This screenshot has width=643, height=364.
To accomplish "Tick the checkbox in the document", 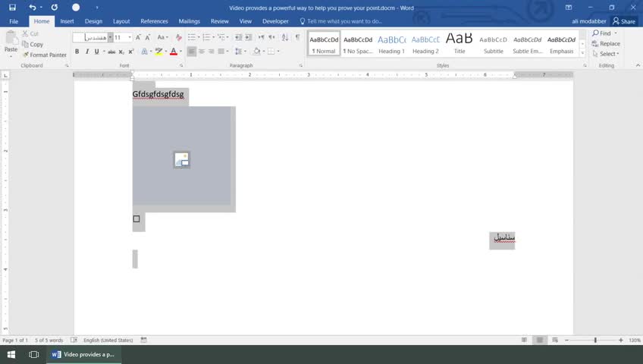I will click(x=136, y=219).
